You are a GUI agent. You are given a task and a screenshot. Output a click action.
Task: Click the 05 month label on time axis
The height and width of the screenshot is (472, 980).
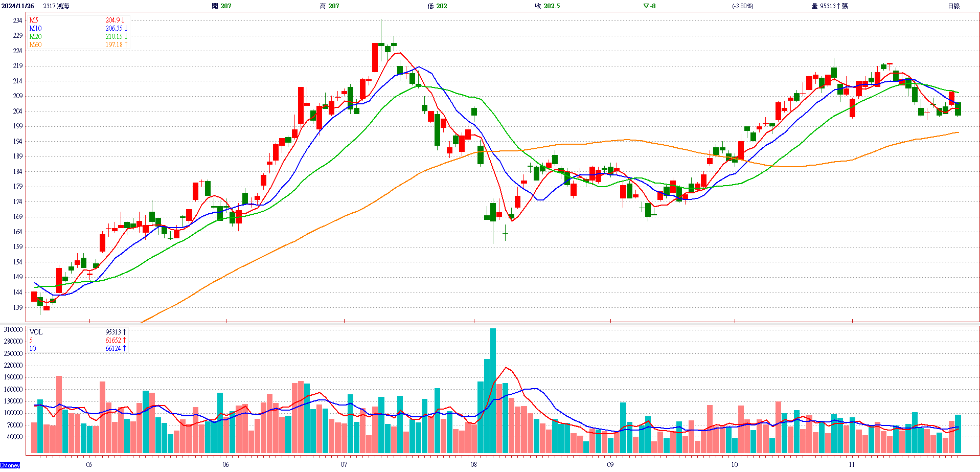(89, 465)
